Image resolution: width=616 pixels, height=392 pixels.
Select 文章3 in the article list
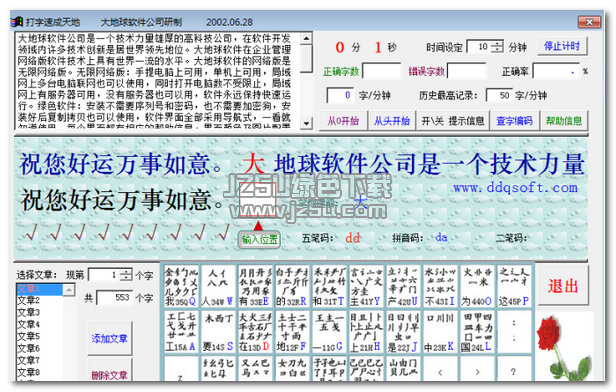click(x=39, y=313)
